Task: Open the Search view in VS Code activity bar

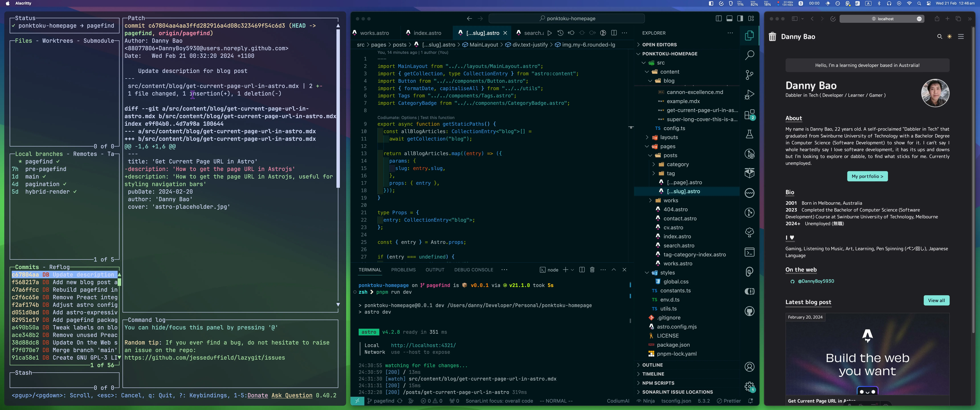Action: pyautogui.click(x=749, y=55)
